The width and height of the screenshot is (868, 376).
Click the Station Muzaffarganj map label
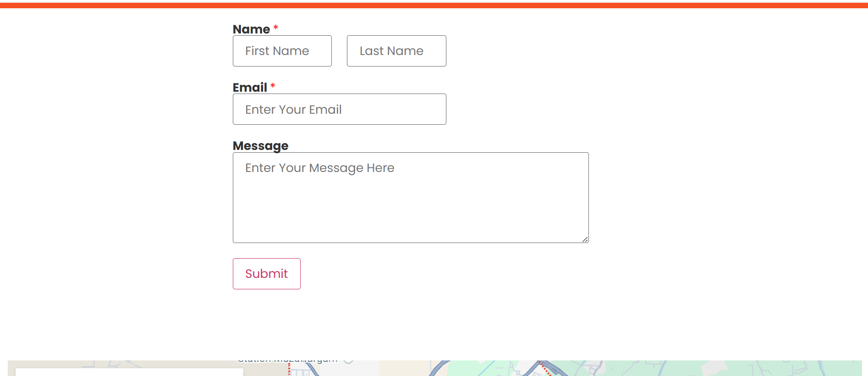pos(287,361)
